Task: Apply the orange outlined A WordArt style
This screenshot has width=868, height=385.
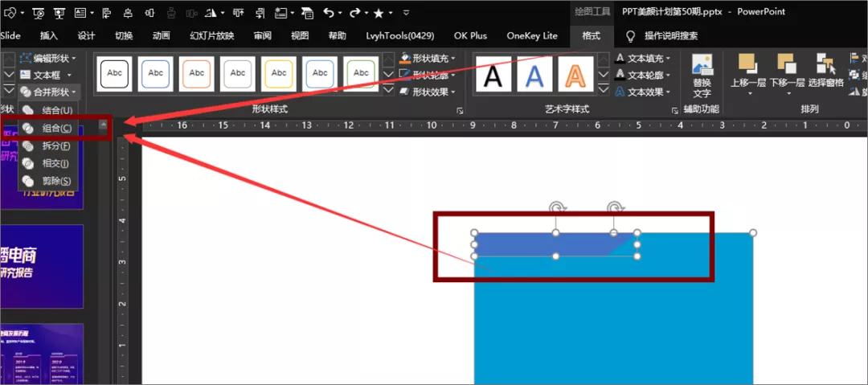Action: click(x=575, y=74)
